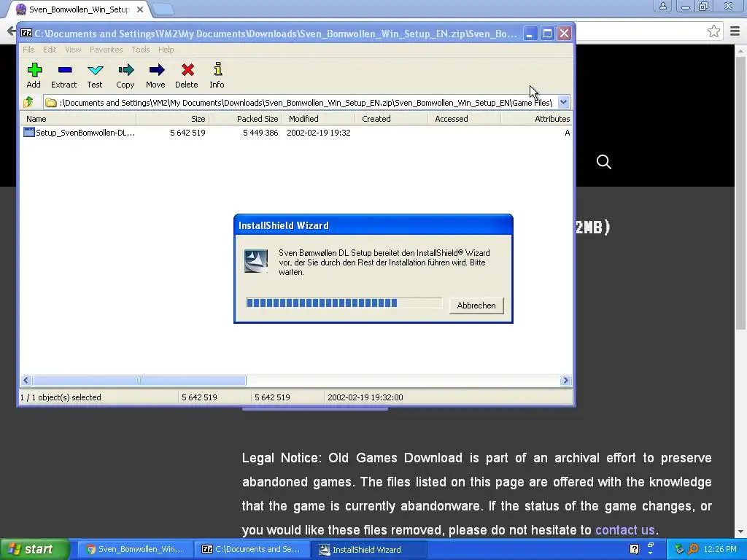Click the modified date 2002-02-19 19:32
747x560 pixels.
click(x=319, y=133)
